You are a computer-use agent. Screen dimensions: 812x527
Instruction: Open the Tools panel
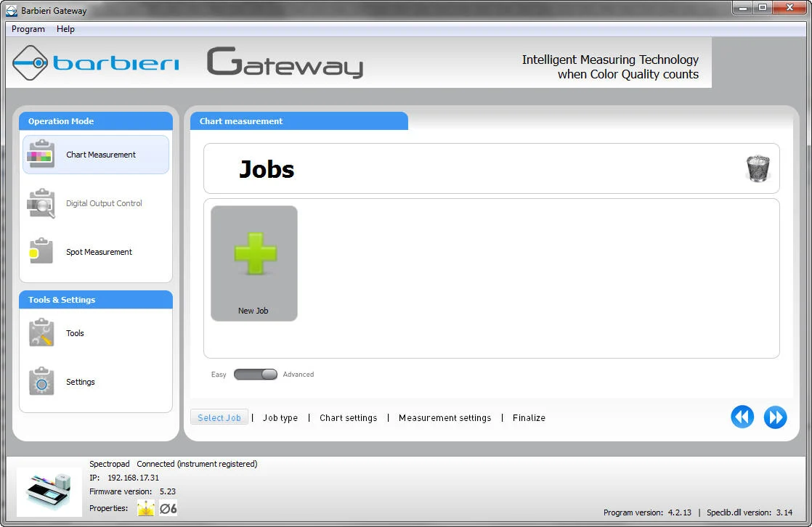point(75,333)
